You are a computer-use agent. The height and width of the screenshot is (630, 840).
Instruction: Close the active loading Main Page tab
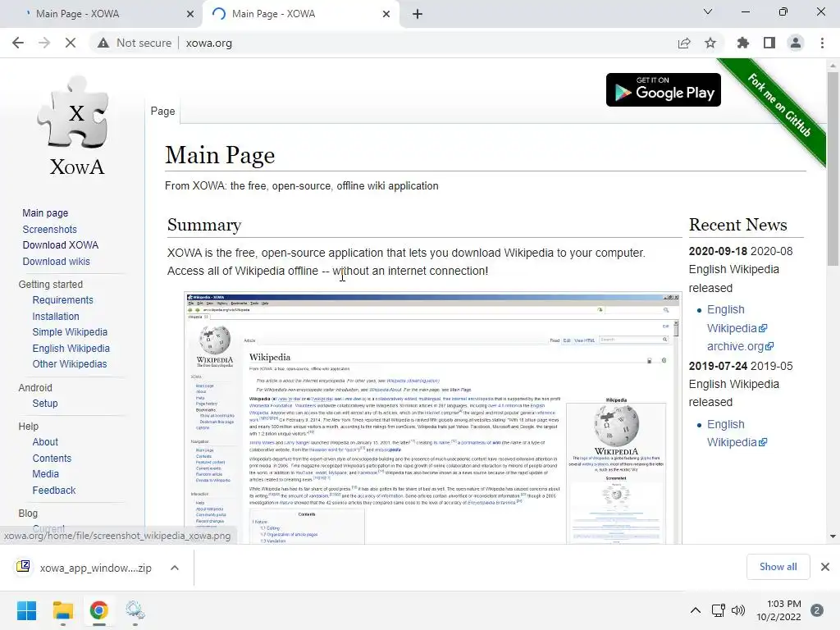pos(386,14)
